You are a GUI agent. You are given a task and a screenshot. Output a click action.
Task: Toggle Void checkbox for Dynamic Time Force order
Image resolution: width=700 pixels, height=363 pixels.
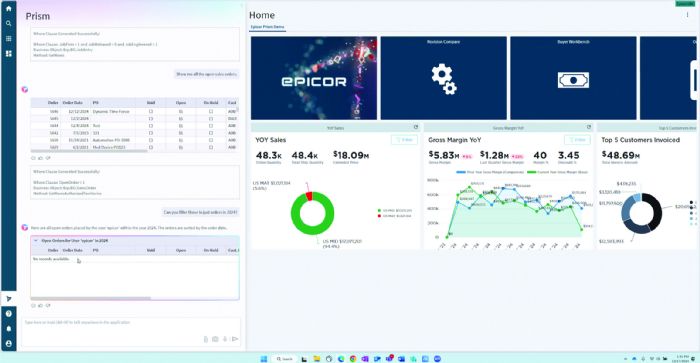tap(151, 111)
